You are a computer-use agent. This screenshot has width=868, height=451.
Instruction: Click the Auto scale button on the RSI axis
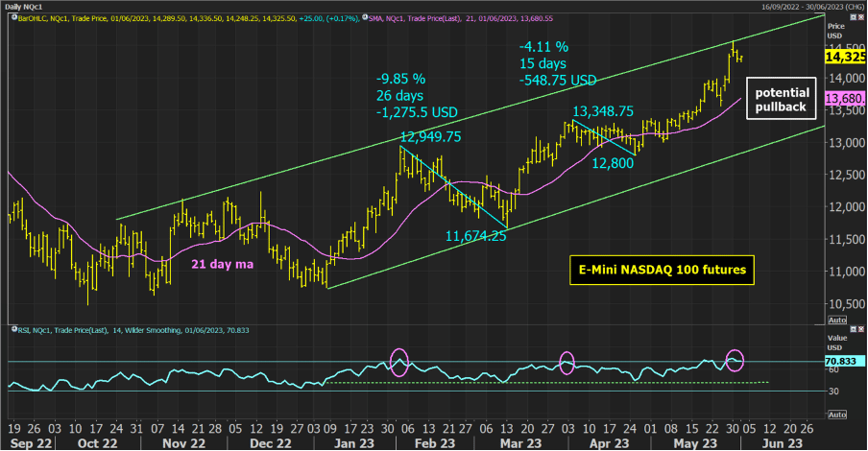coord(837,415)
